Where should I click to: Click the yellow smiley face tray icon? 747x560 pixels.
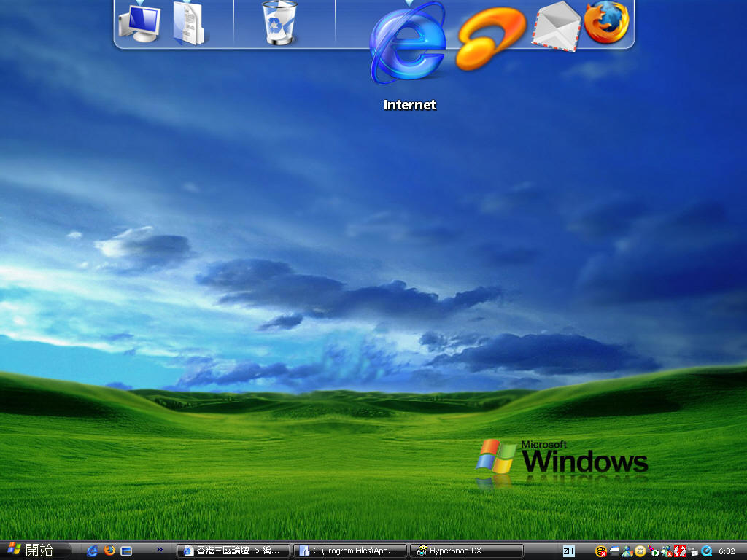tap(640, 551)
